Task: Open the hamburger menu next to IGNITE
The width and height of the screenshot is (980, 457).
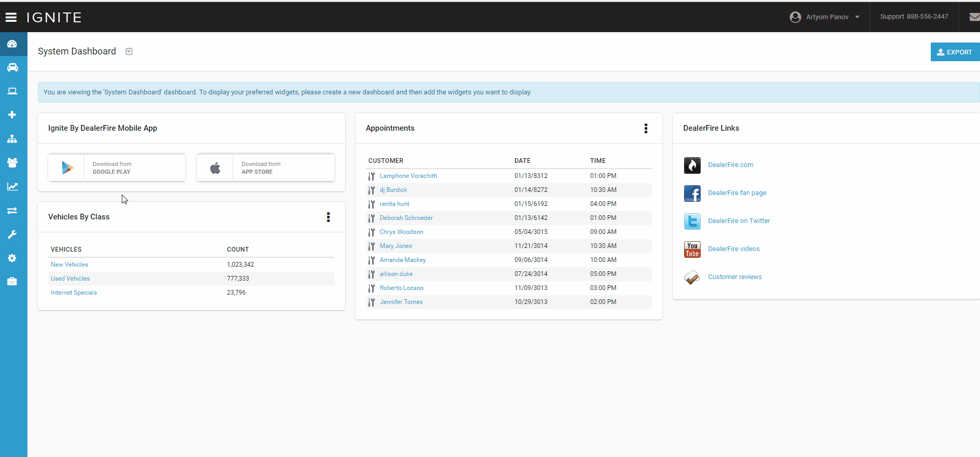Action: tap(11, 18)
